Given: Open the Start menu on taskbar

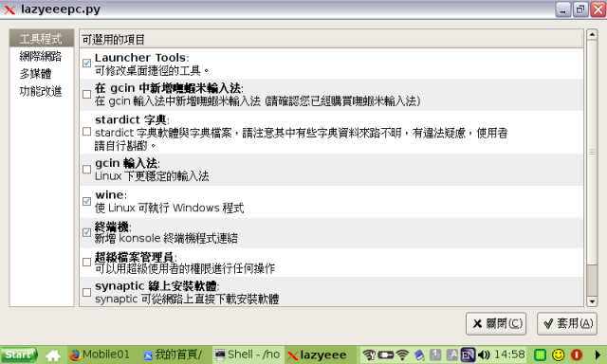Looking at the screenshot, I should click(x=19, y=355).
